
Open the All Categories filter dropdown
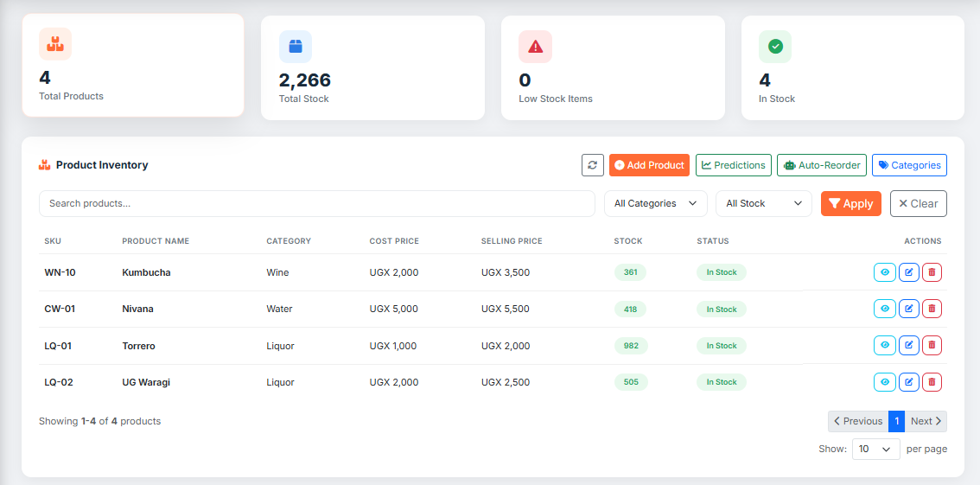[x=656, y=204]
